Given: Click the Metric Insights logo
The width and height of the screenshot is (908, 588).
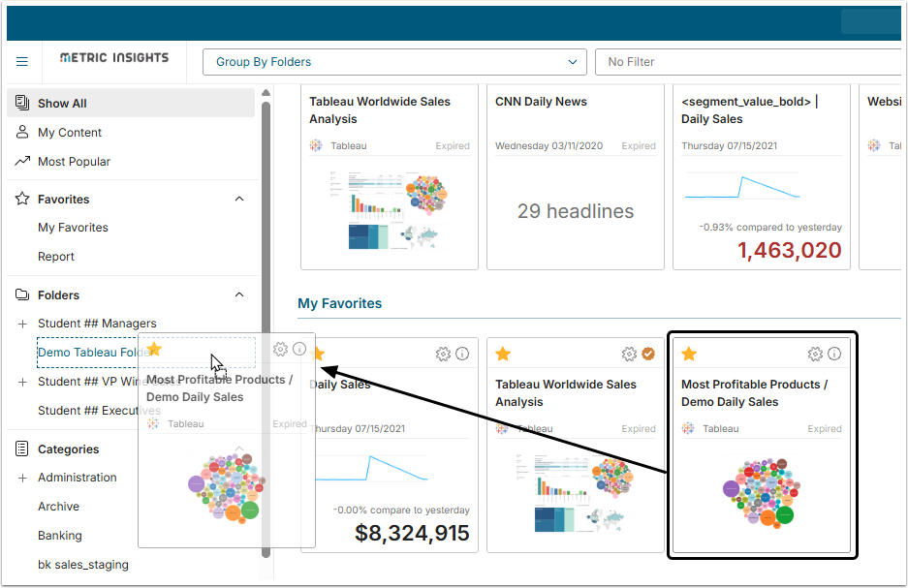Looking at the screenshot, I should coord(114,57).
